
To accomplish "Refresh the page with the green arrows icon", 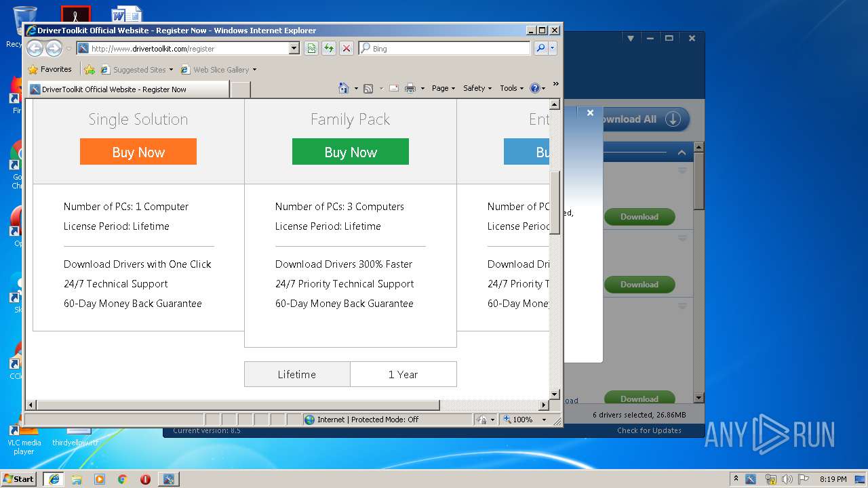I will click(329, 48).
